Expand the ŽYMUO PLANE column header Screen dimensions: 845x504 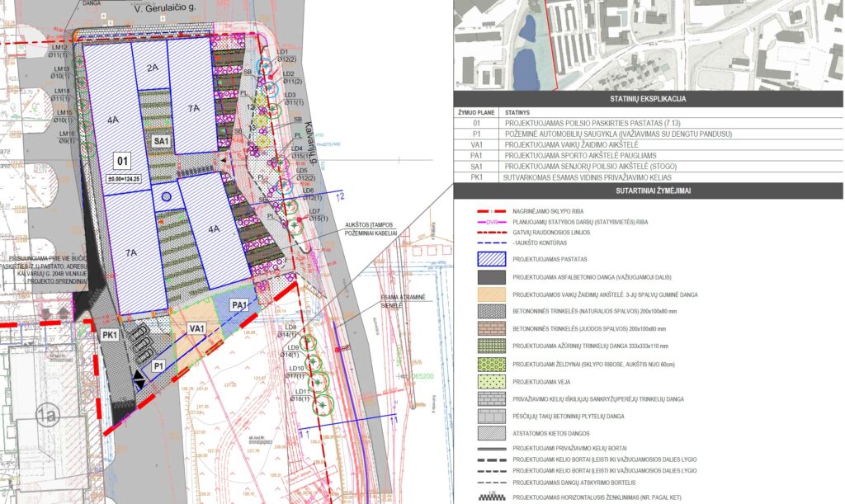click(477, 112)
